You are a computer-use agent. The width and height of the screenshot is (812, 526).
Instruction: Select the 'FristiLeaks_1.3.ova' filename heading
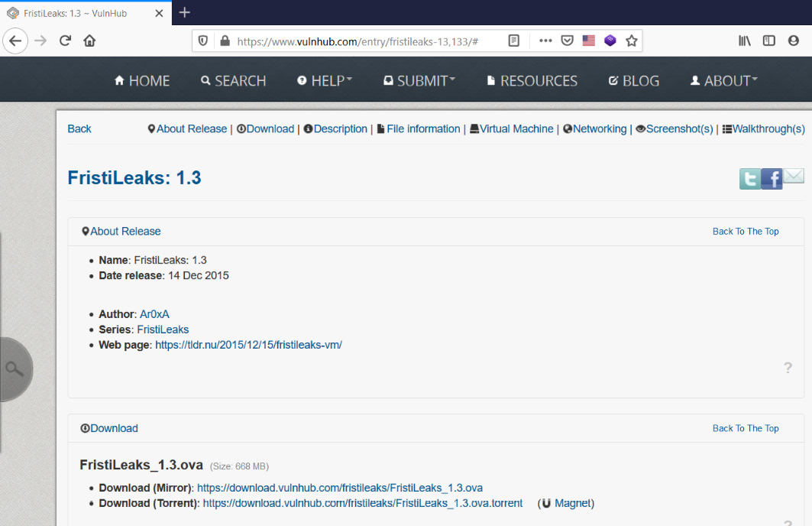pos(141,465)
